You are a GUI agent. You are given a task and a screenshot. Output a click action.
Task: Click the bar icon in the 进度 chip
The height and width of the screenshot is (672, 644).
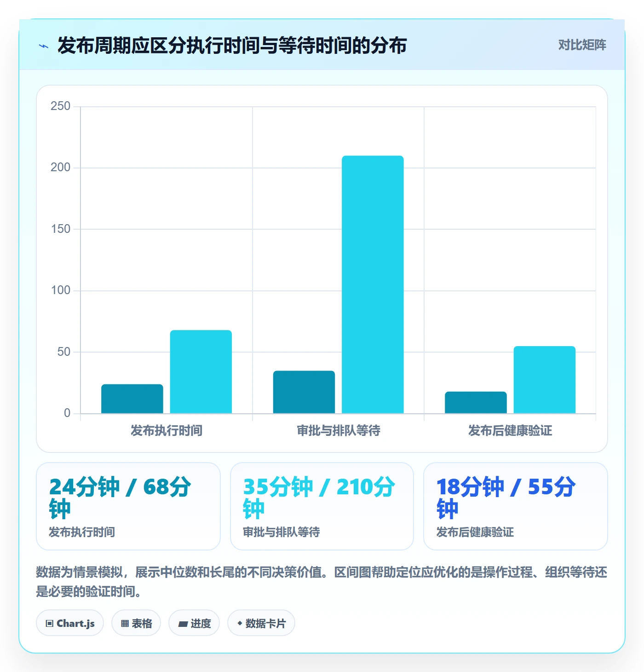(x=183, y=624)
